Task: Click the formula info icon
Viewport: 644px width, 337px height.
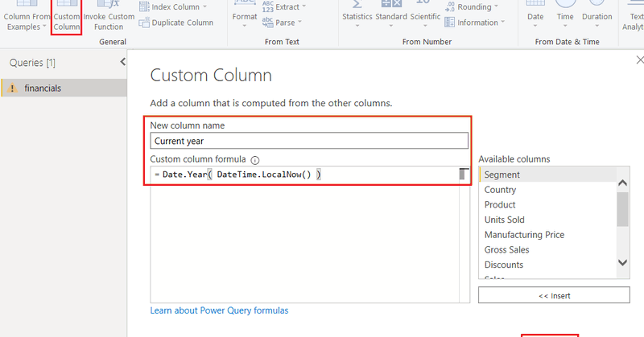Action: click(x=255, y=160)
